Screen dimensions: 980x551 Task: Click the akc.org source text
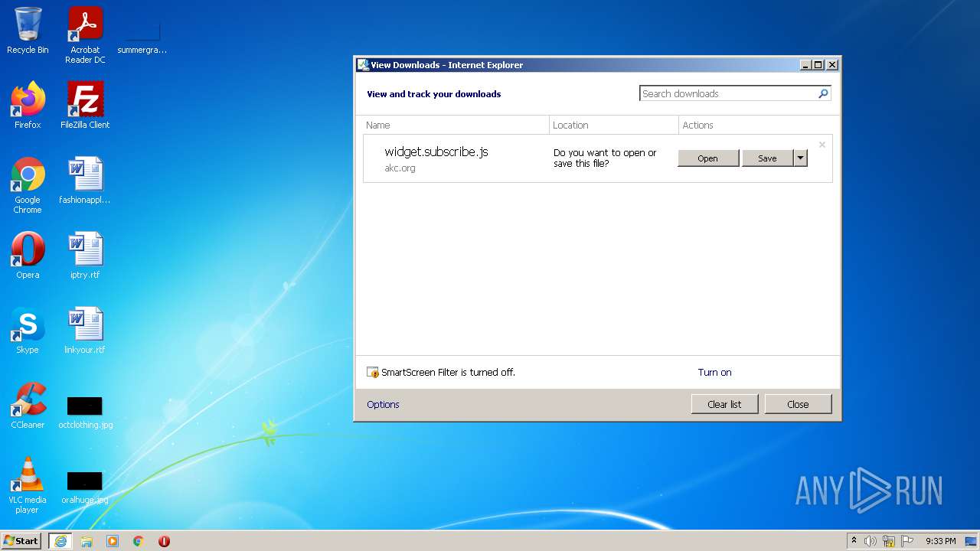click(x=400, y=168)
